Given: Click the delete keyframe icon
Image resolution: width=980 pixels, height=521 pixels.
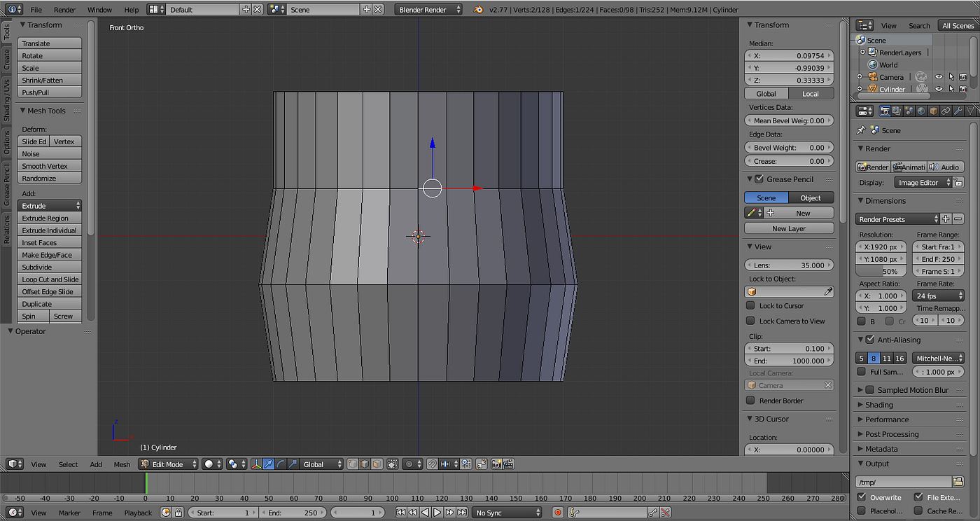Looking at the screenshot, I should (665, 513).
